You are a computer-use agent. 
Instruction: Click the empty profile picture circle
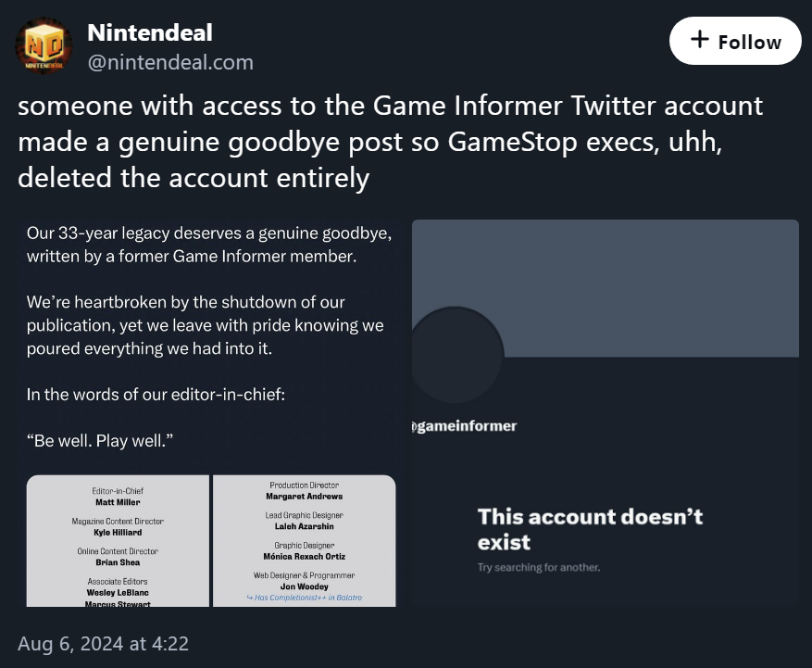coord(456,355)
